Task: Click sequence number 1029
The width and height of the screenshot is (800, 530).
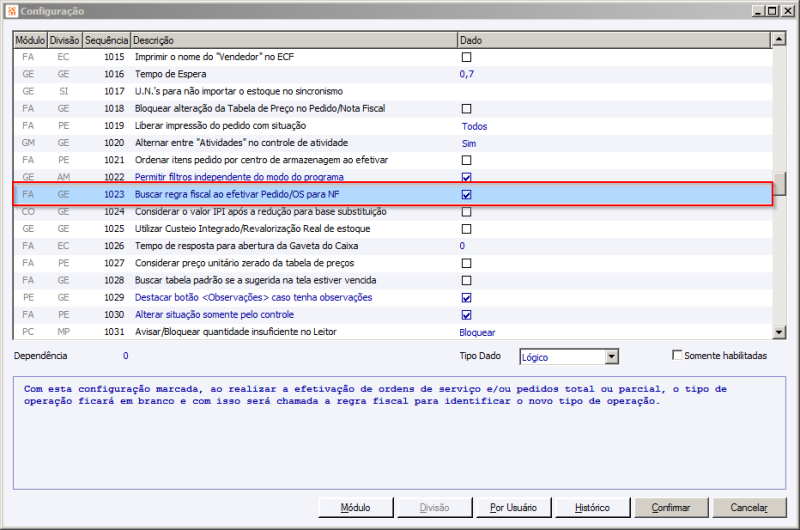Action: [x=114, y=297]
